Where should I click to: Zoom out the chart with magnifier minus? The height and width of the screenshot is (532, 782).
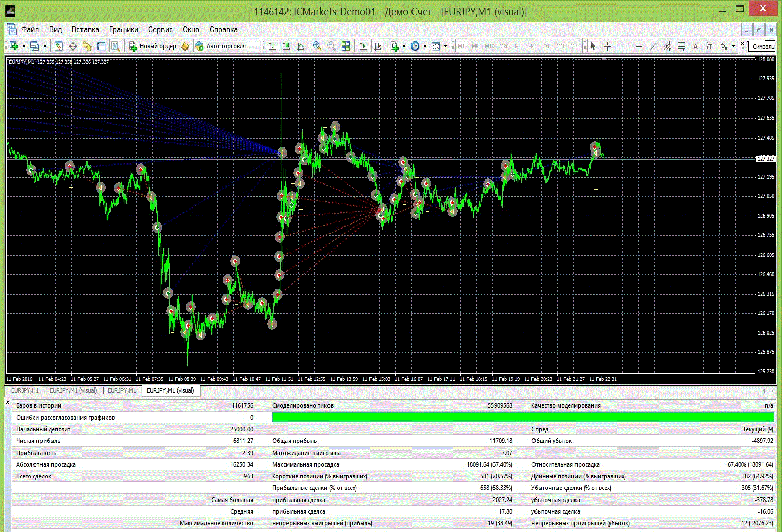332,46
